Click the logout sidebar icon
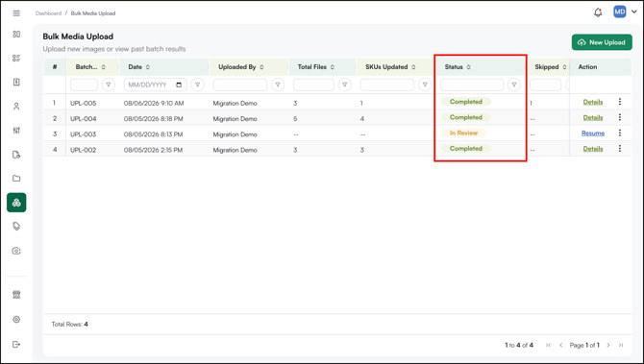This screenshot has width=644, height=364. (x=16, y=344)
